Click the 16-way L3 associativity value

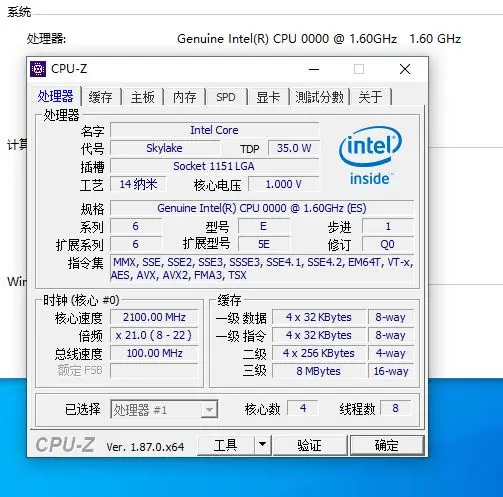(x=391, y=371)
